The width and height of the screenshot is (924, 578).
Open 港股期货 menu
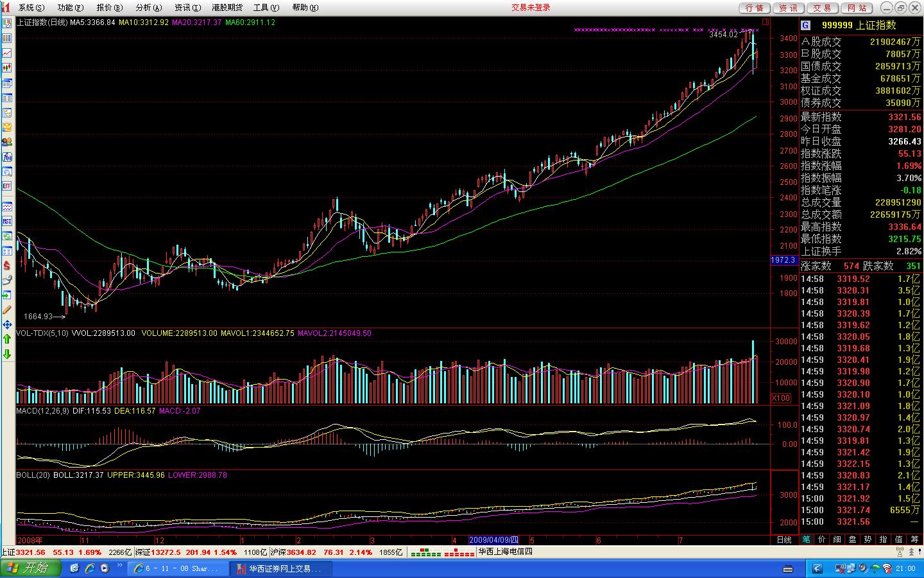tap(227, 8)
